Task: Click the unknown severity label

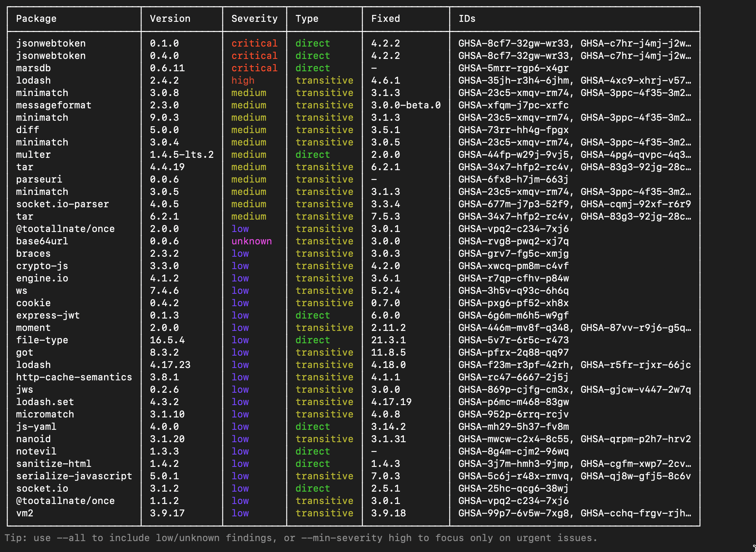Action: point(252,241)
